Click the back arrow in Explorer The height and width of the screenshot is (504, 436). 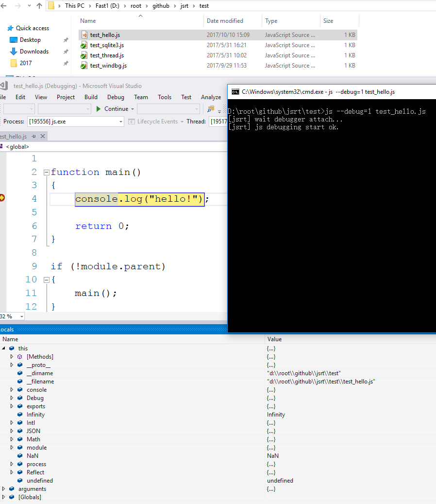click(3, 6)
